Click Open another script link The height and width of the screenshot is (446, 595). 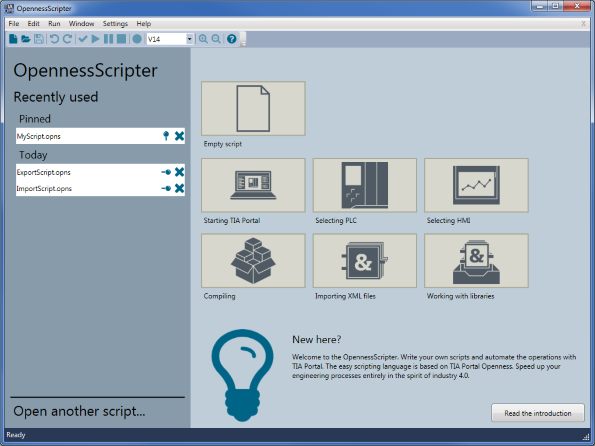click(79, 411)
